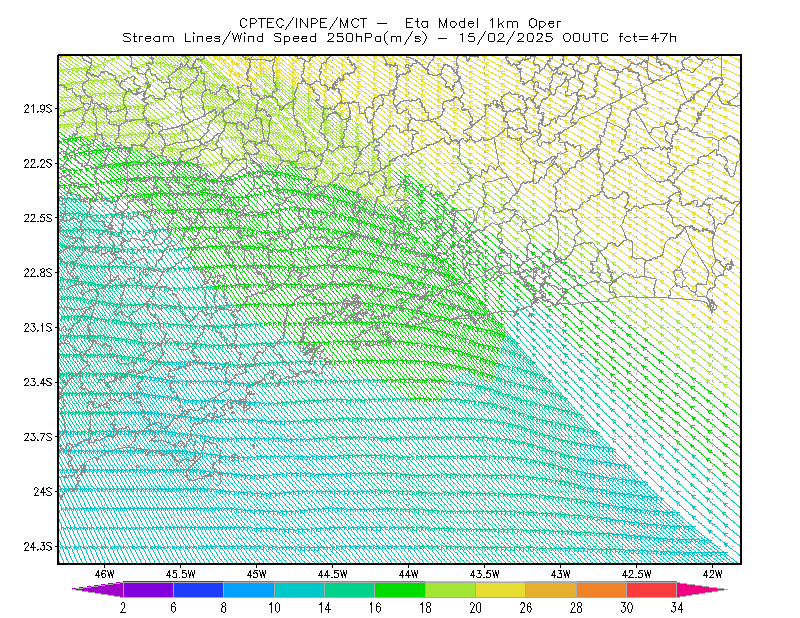This screenshot has height=618, width=800.
Task: Click the 44W longitude axis label
Action: point(408,574)
